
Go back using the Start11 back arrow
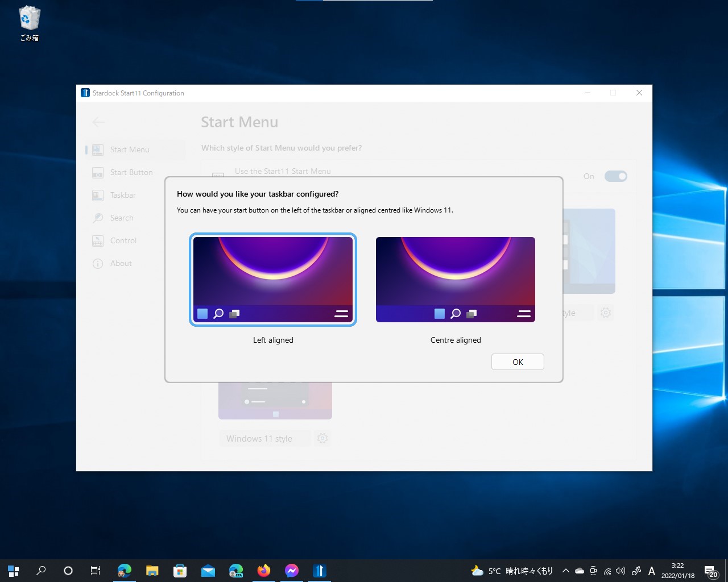tap(98, 122)
